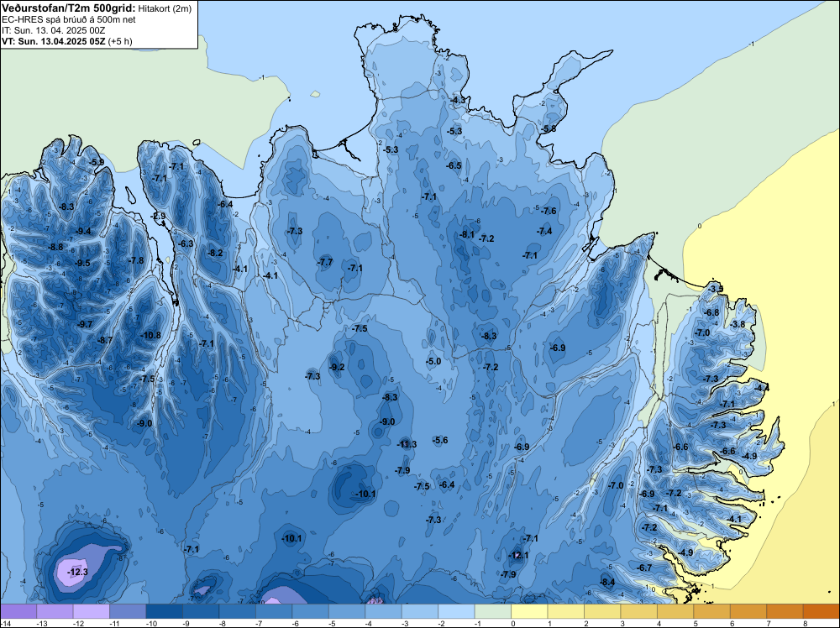Click the color scale swatch between -12 and -11
This screenshot has height=628, width=840.
click(91, 611)
